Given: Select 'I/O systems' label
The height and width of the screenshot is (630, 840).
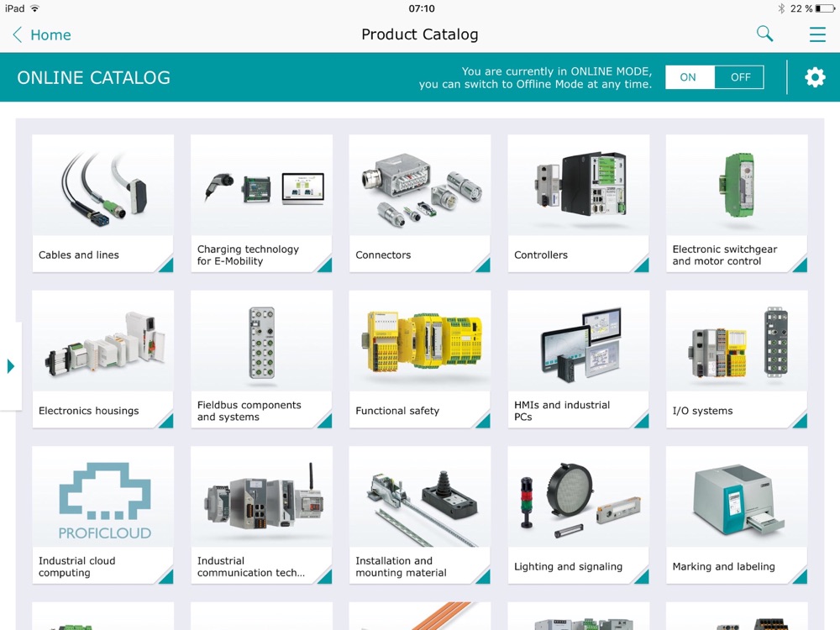Looking at the screenshot, I should click(702, 411).
